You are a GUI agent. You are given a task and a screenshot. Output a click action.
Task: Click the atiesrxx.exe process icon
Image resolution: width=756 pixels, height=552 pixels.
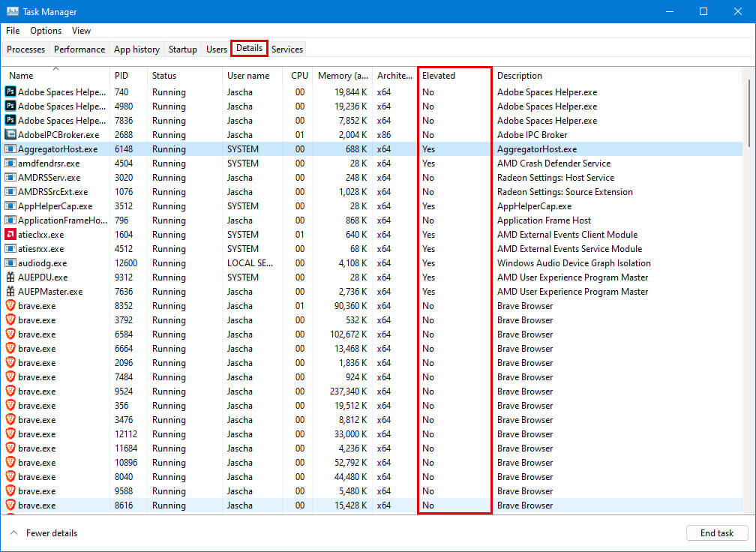10,249
